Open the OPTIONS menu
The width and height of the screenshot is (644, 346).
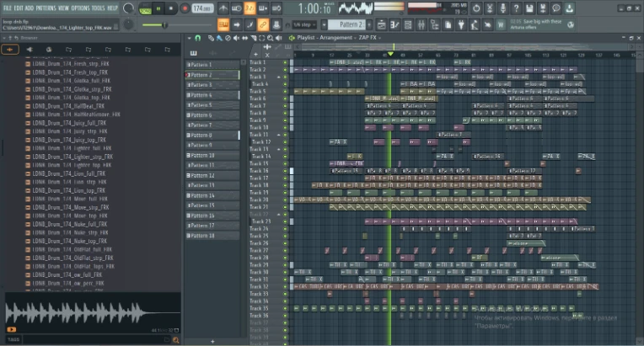(x=80, y=8)
